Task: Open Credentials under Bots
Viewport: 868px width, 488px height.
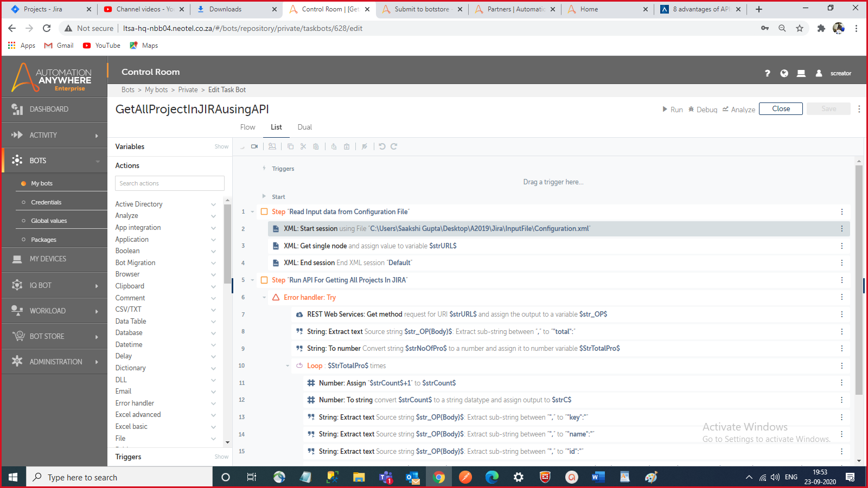Action: 46,202
